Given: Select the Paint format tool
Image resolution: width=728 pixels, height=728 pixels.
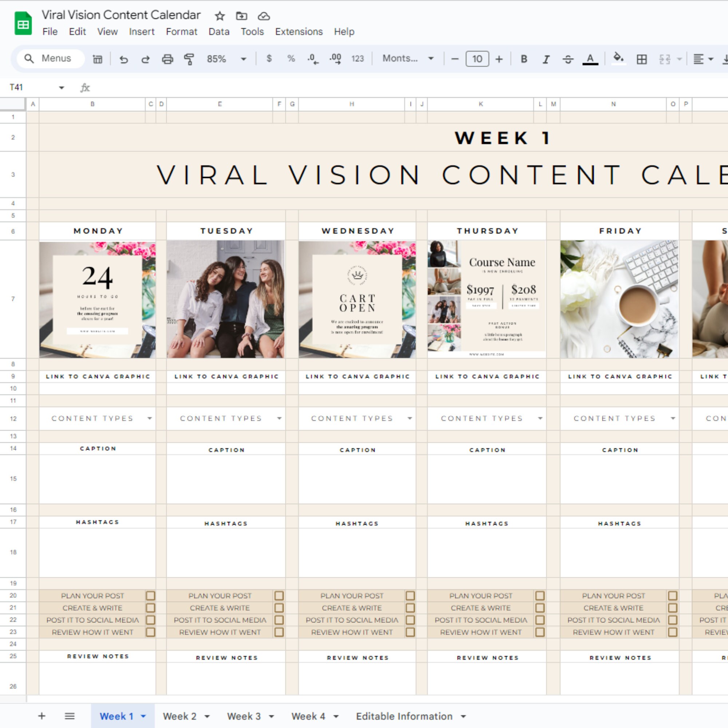Looking at the screenshot, I should [x=189, y=59].
